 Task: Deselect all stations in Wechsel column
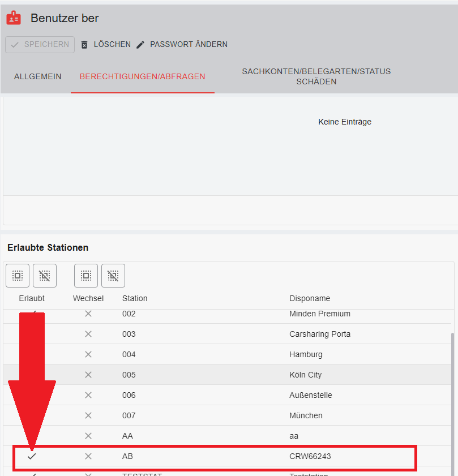tap(113, 276)
